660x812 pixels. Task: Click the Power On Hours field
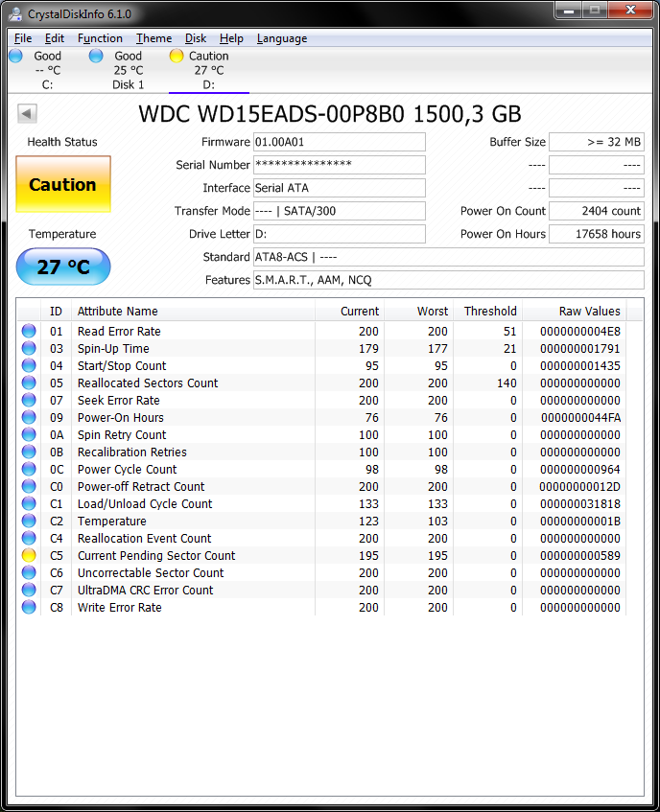pos(597,234)
